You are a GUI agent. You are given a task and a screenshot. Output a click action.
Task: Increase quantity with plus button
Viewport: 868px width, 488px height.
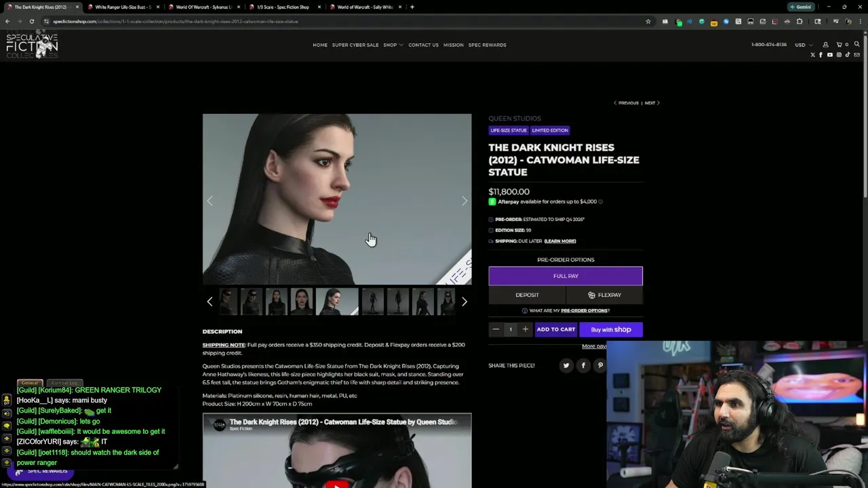(x=525, y=329)
